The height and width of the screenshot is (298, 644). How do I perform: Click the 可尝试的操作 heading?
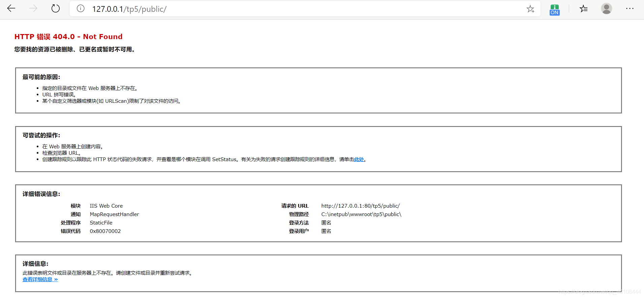[x=41, y=136]
